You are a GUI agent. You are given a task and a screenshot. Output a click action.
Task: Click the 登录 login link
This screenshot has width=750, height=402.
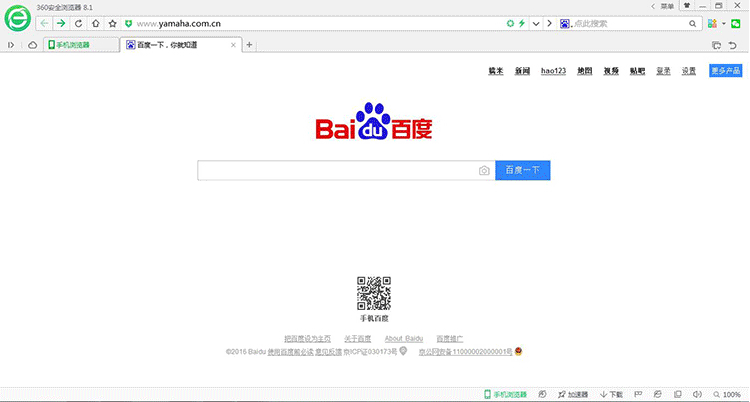coord(663,71)
